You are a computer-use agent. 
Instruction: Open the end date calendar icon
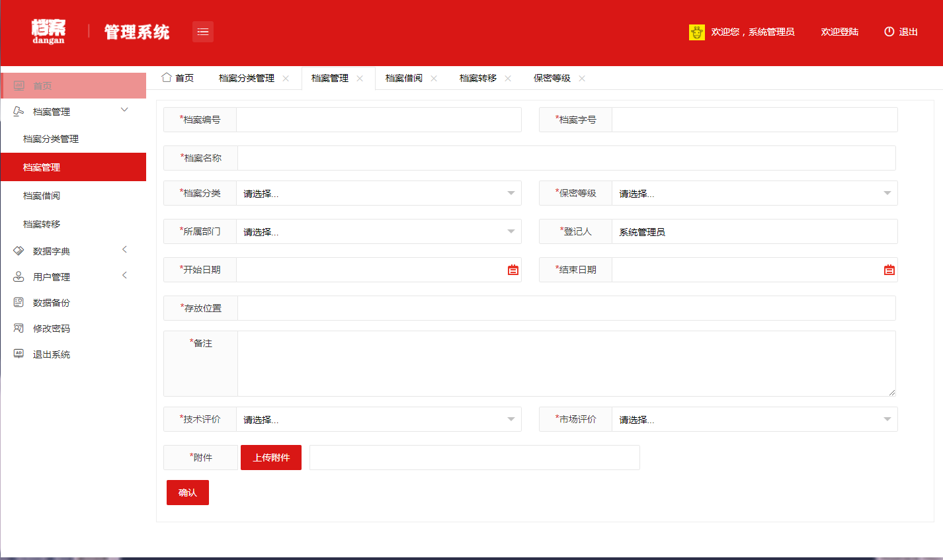(x=889, y=270)
